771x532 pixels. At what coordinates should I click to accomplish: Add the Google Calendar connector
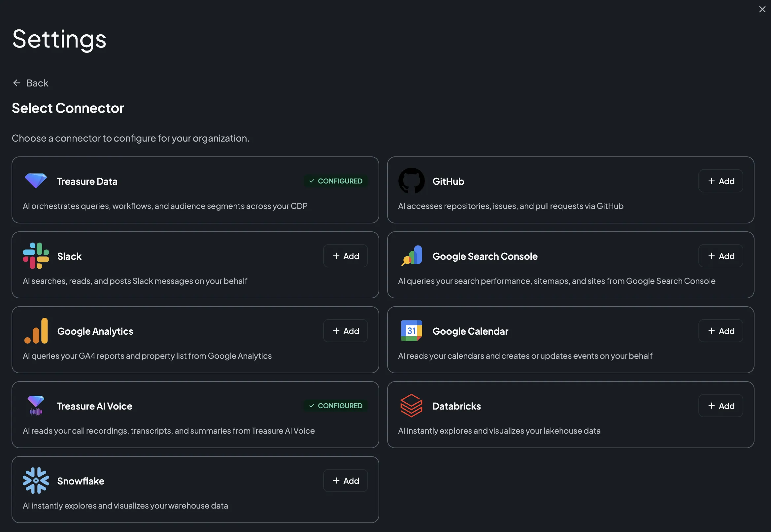(721, 331)
